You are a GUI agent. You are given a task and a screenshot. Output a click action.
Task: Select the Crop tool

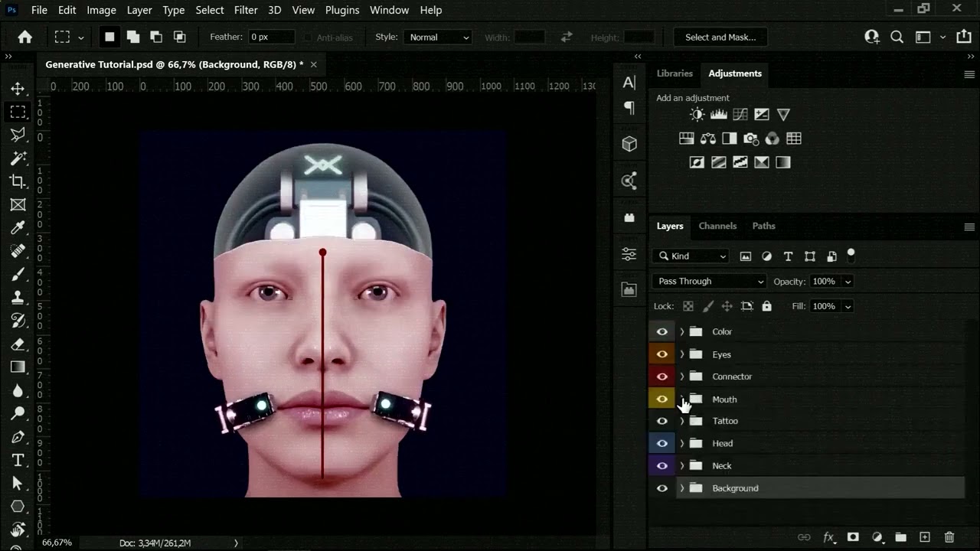pos(18,181)
